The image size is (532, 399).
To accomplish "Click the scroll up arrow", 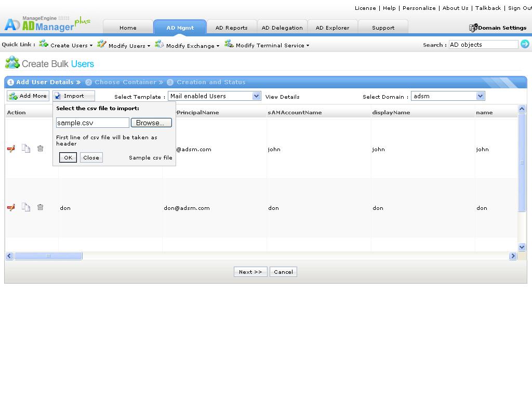I will tap(522, 109).
